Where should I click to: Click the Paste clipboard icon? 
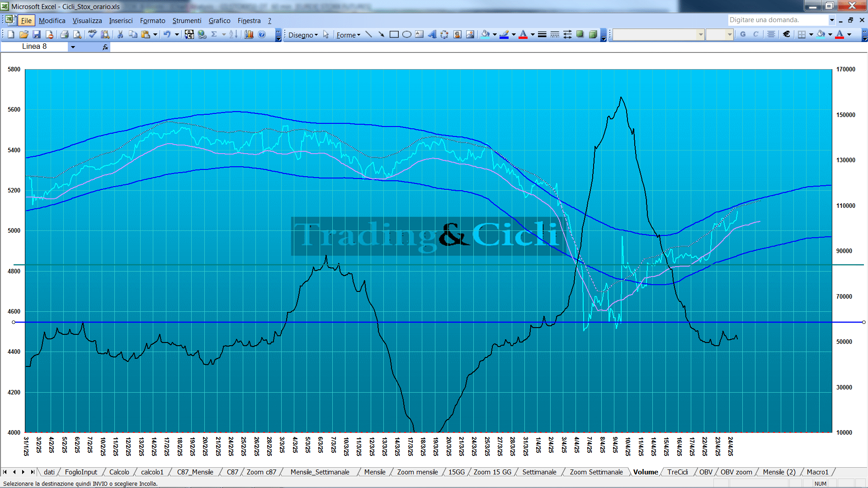pos(146,34)
